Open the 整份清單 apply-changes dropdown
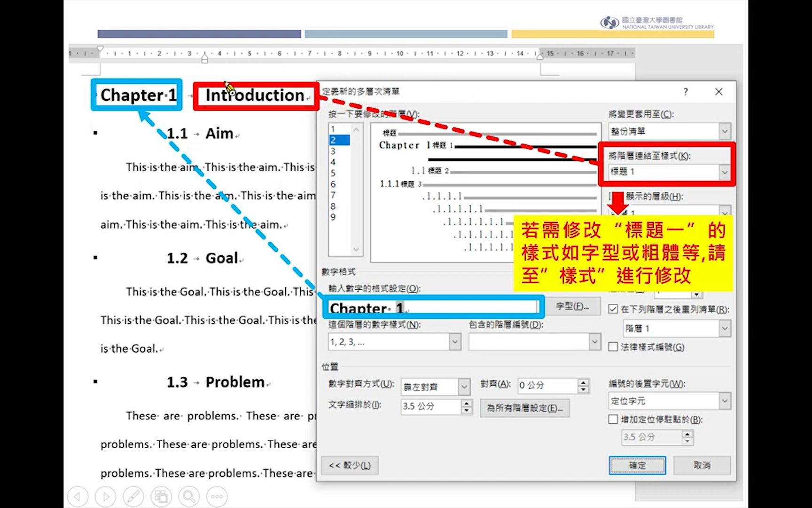This screenshot has width=812, height=508. (724, 131)
